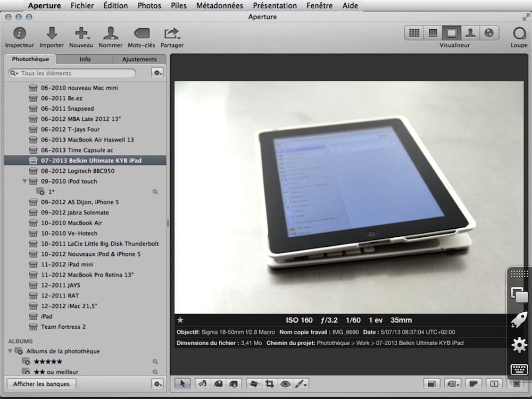Click the overlapping windows icon in side panel
Viewport: 532px width, 399px height.
(519, 295)
